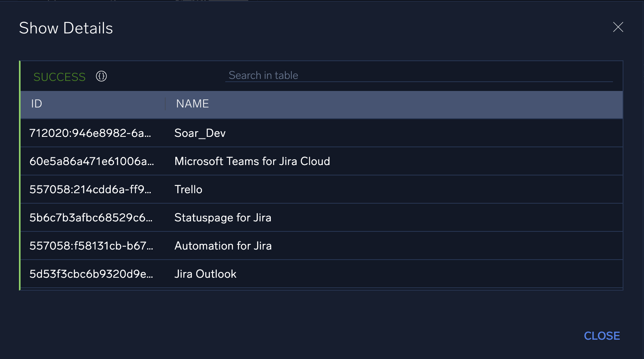Click the ID cell starting with 5d53f3cbc6b9
The width and height of the screenshot is (644, 359).
tap(91, 274)
